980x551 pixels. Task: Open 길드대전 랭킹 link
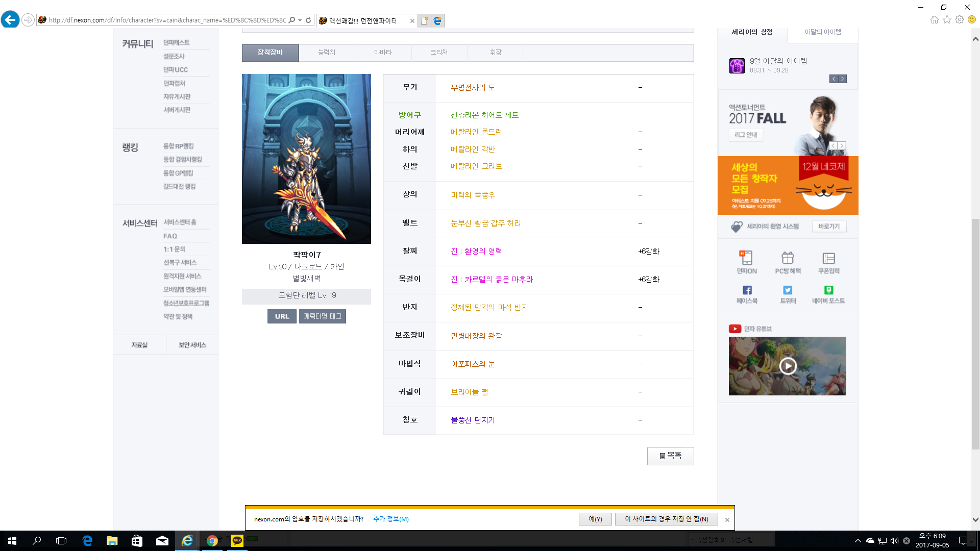click(179, 187)
